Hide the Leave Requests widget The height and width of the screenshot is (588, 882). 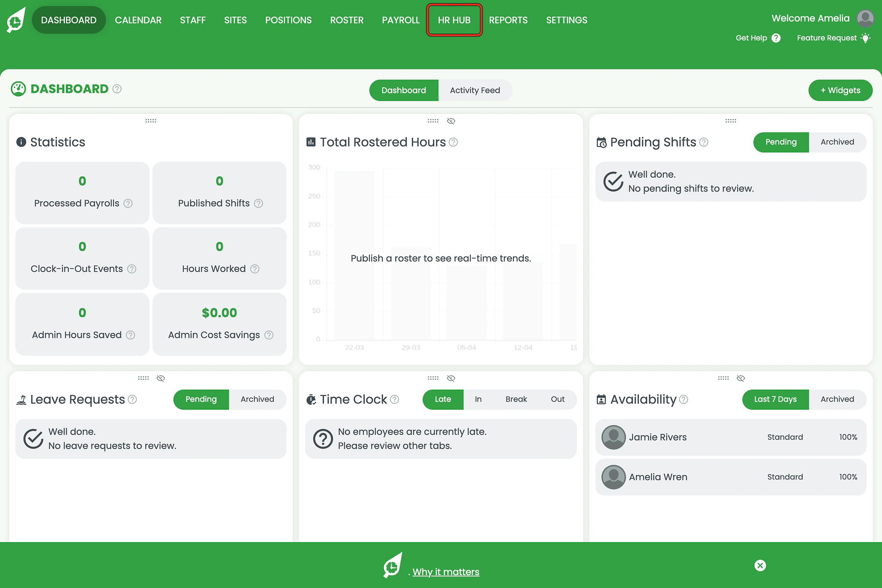coord(161,378)
